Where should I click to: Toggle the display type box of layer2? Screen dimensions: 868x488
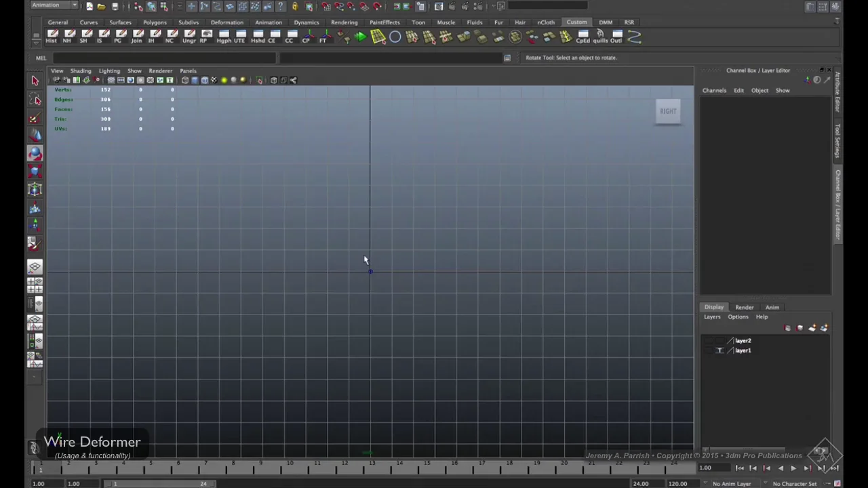point(719,341)
